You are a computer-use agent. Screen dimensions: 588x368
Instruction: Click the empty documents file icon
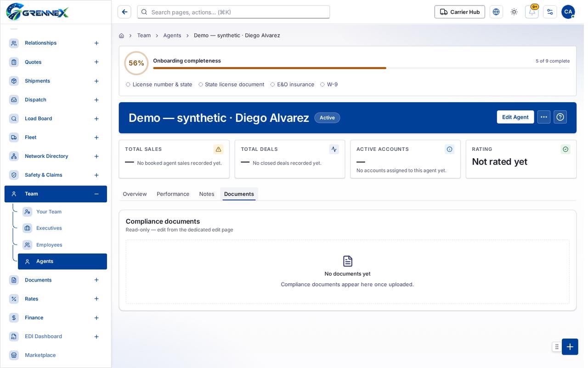[348, 261]
